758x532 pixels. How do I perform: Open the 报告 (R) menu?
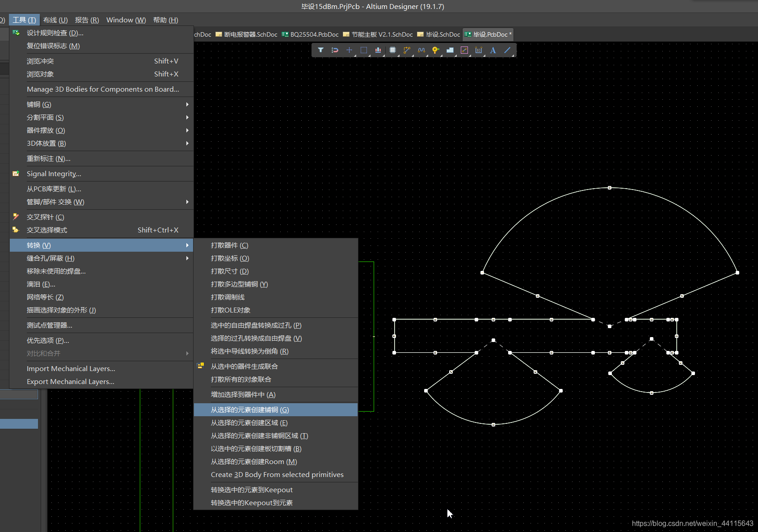87,20
